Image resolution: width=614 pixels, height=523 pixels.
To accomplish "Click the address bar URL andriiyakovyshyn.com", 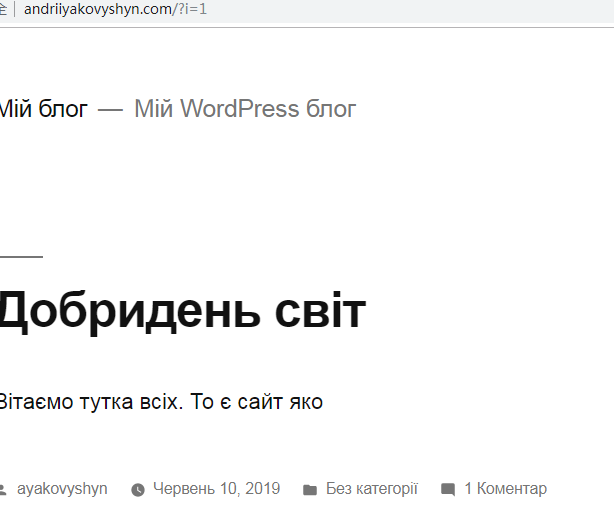I will (x=115, y=9).
